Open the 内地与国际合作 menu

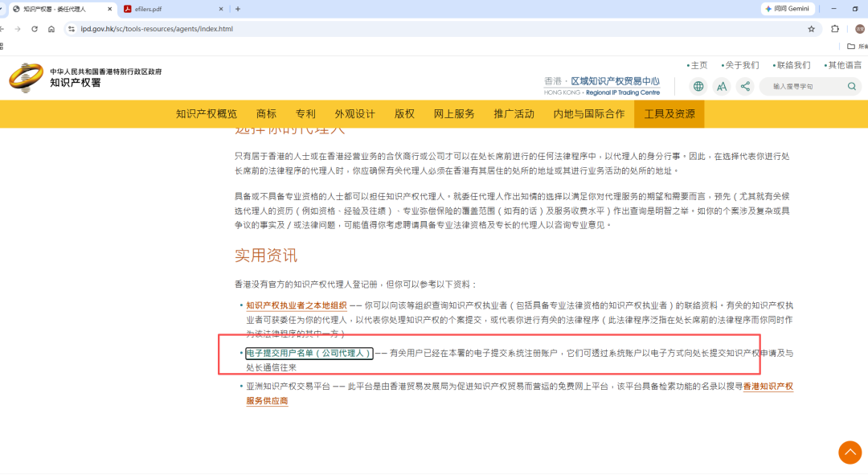(589, 114)
